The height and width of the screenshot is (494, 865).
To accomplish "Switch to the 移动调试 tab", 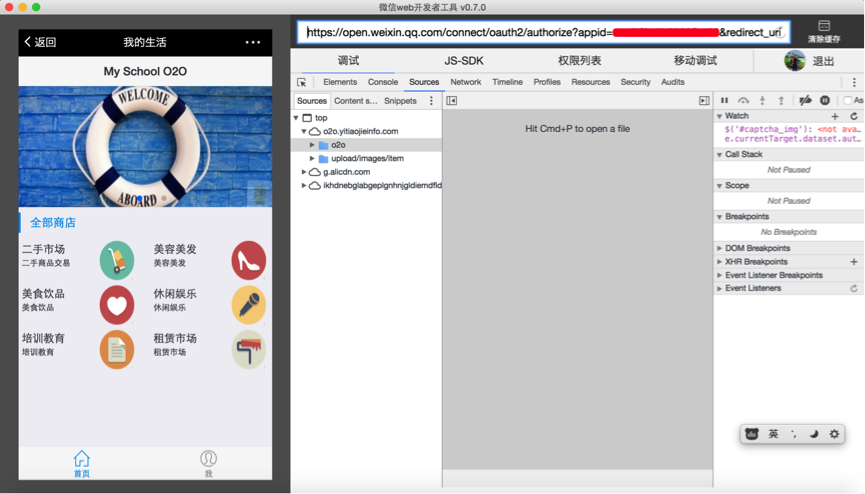I will [x=695, y=61].
